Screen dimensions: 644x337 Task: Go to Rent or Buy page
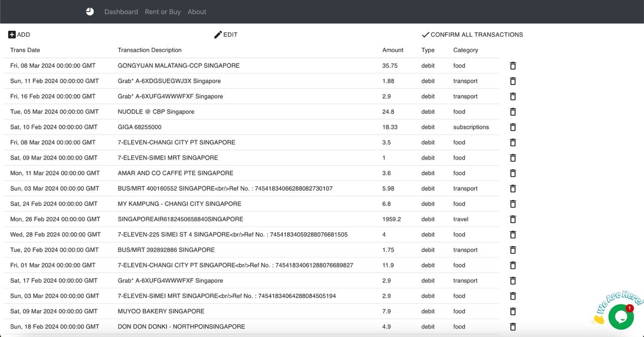click(x=163, y=12)
